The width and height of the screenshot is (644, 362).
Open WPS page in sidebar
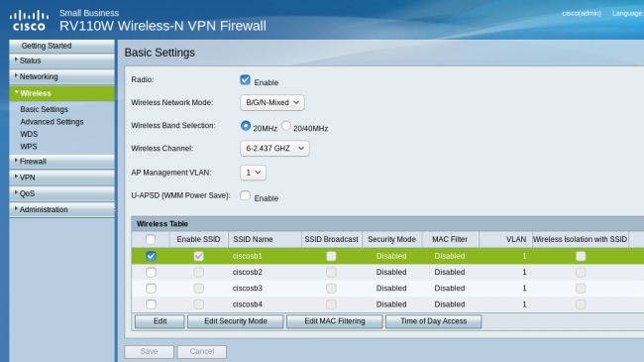tap(29, 147)
